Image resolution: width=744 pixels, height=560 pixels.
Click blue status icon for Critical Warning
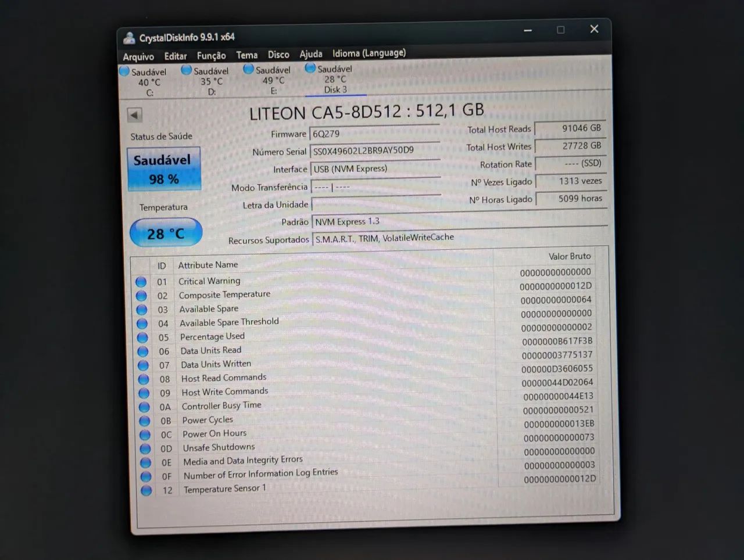click(141, 282)
